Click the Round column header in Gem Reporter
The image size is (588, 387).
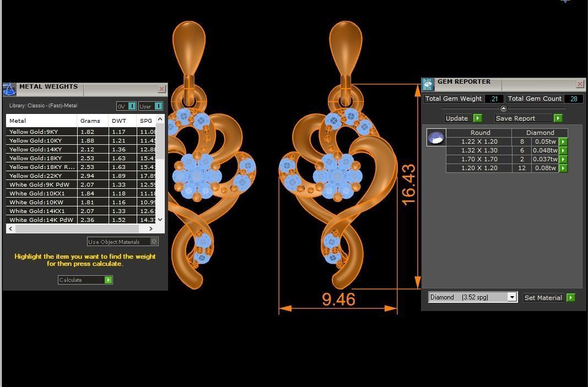[479, 133]
